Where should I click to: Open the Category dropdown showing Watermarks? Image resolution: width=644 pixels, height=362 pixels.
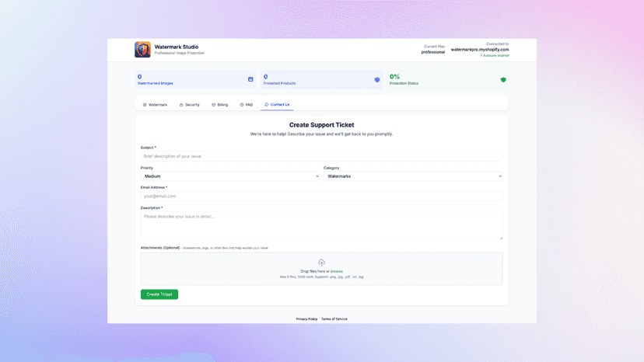click(x=413, y=176)
